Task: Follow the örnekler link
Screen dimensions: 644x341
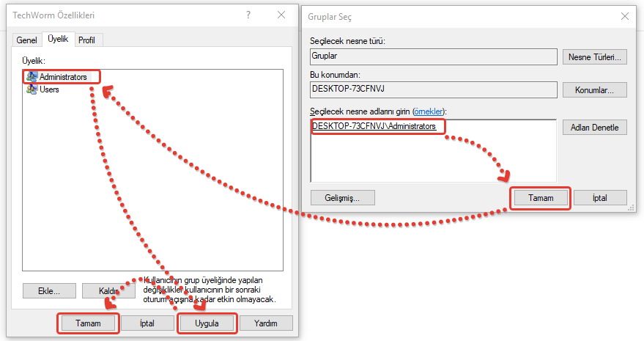Action: (x=429, y=111)
